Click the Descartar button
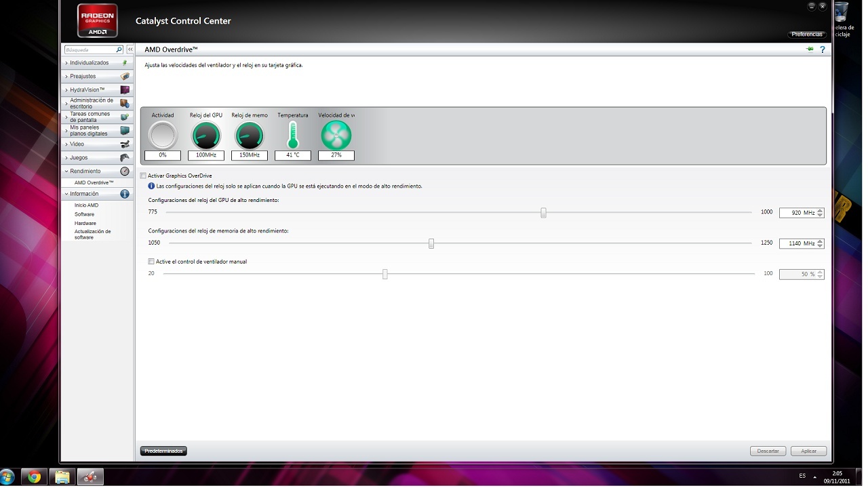This screenshot has width=868, height=488. coord(768,451)
